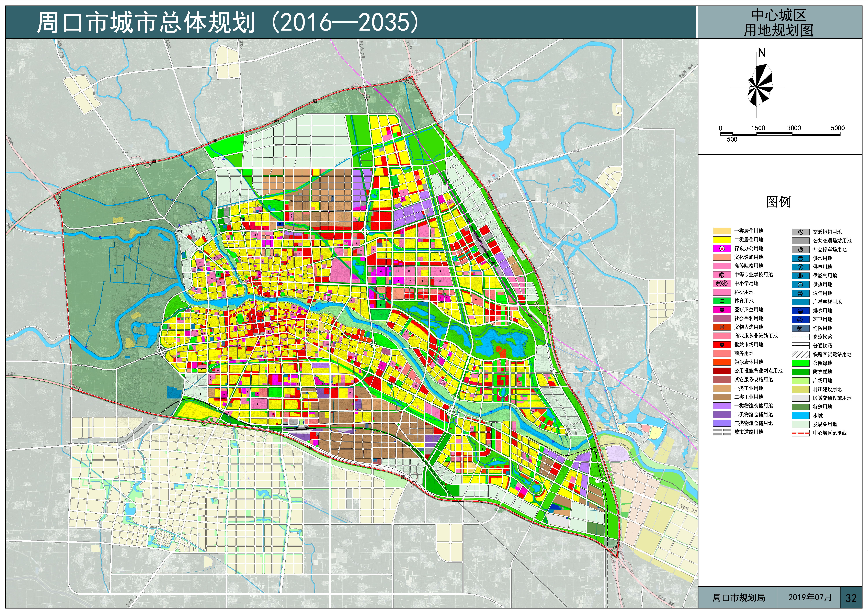Image resolution: width=868 pixels, height=614 pixels.
Task: Click the 医疗卫生用地 cross icon
Action: tap(722, 310)
